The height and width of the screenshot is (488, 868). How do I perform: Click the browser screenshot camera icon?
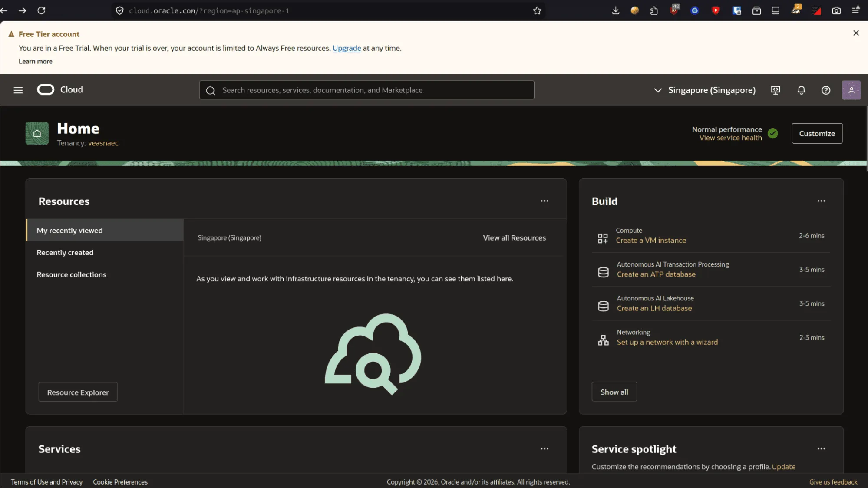(x=836, y=10)
